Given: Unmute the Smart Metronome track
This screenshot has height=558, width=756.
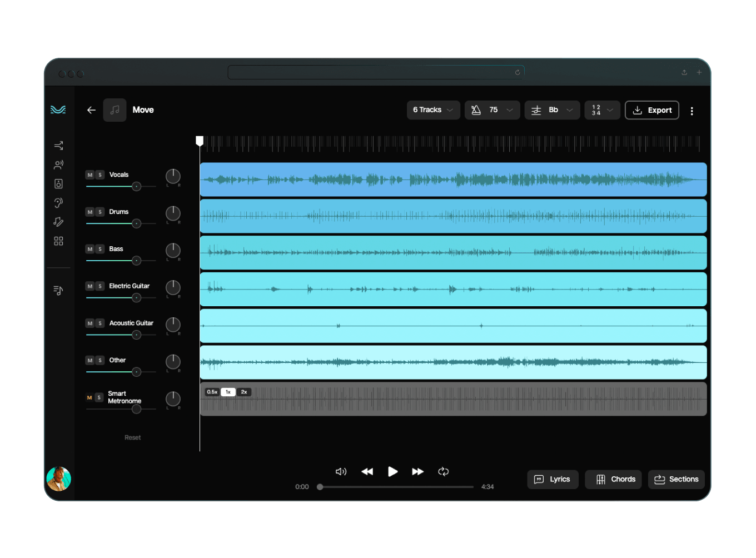Looking at the screenshot, I should (89, 398).
